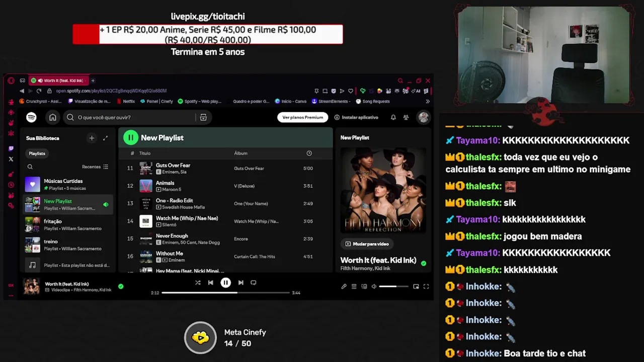Image resolution: width=644 pixels, height=362 pixels.
Task: Open lyrics microphone icon in player bar
Action: point(344,287)
